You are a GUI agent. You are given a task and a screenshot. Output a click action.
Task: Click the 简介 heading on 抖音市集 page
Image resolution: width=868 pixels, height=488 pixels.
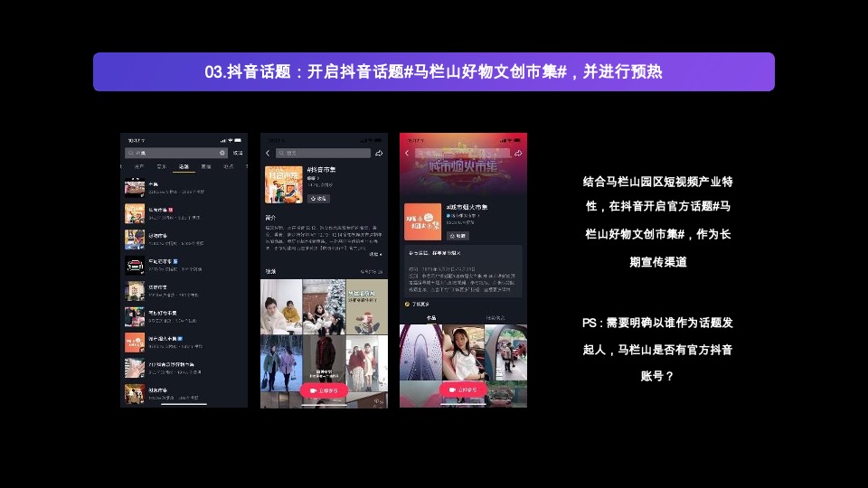click(x=270, y=218)
